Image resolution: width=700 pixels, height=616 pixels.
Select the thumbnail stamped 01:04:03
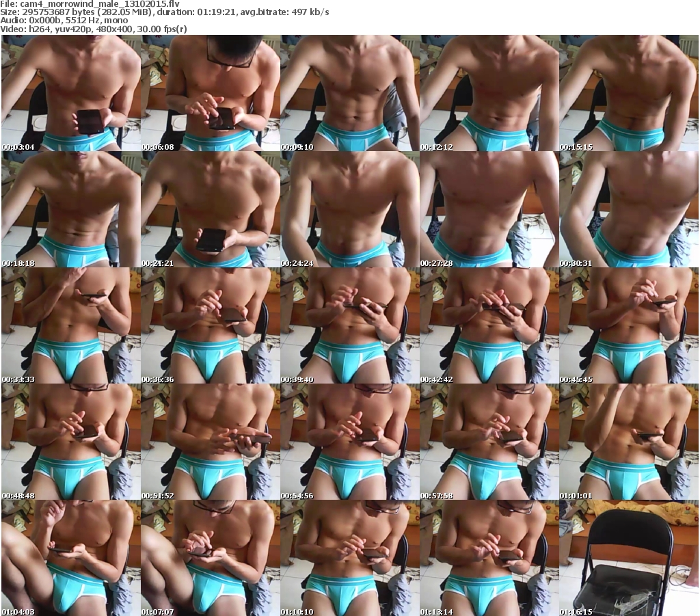(x=71, y=558)
